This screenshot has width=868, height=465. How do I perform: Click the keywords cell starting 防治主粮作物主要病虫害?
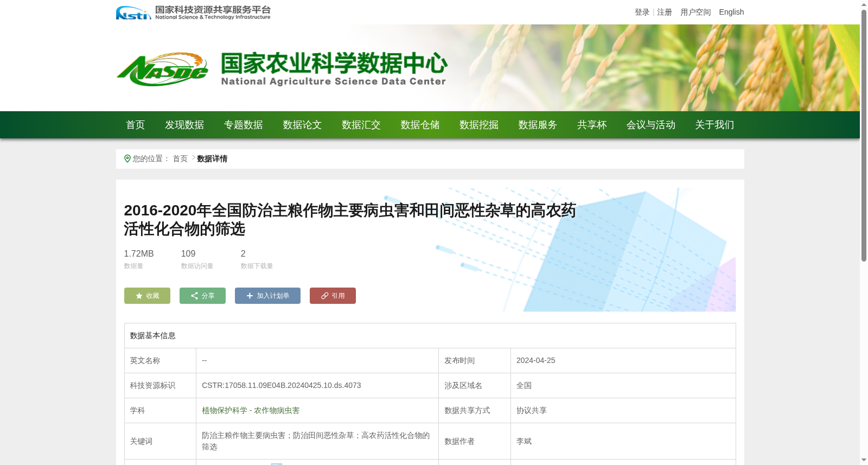coord(317,441)
